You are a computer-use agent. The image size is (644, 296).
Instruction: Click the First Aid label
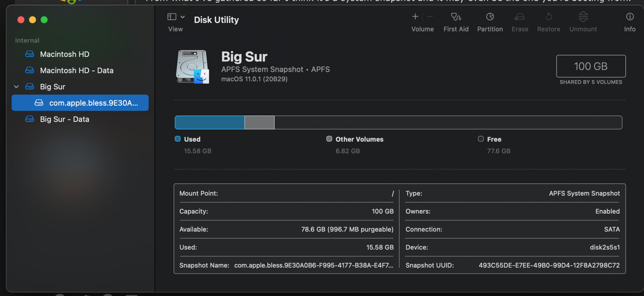coord(456,29)
